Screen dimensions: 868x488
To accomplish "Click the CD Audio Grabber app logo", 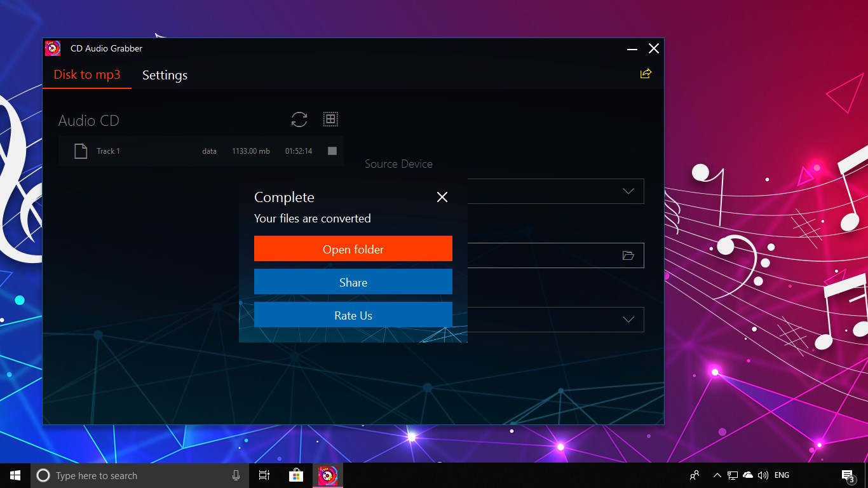I will pos(53,48).
